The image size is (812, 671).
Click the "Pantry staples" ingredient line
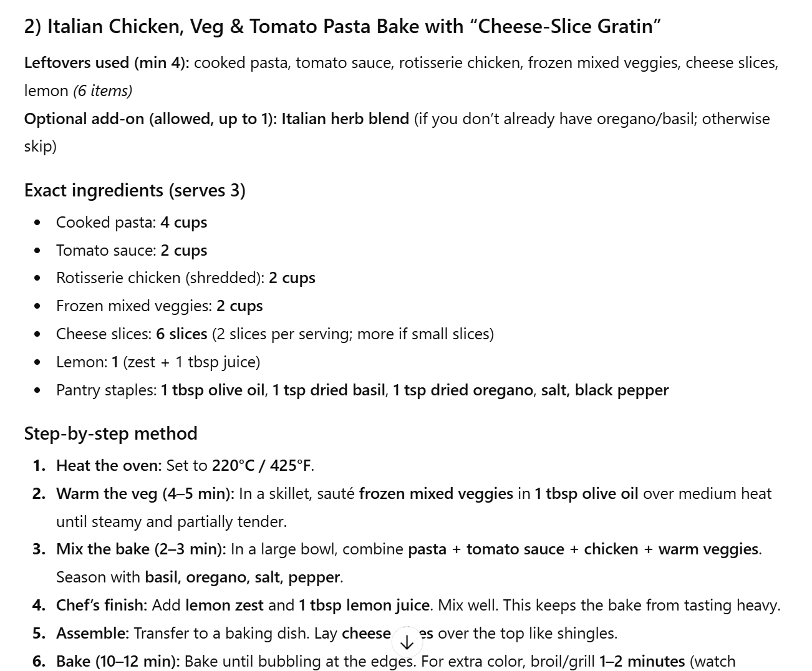(362, 390)
